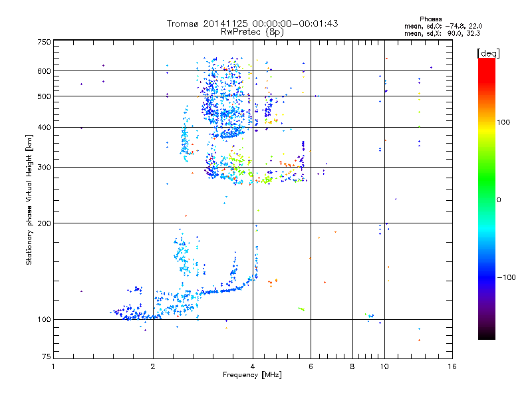Click the "[deg]" colorbar unit label
This screenshot has height=399, width=532.
point(488,53)
